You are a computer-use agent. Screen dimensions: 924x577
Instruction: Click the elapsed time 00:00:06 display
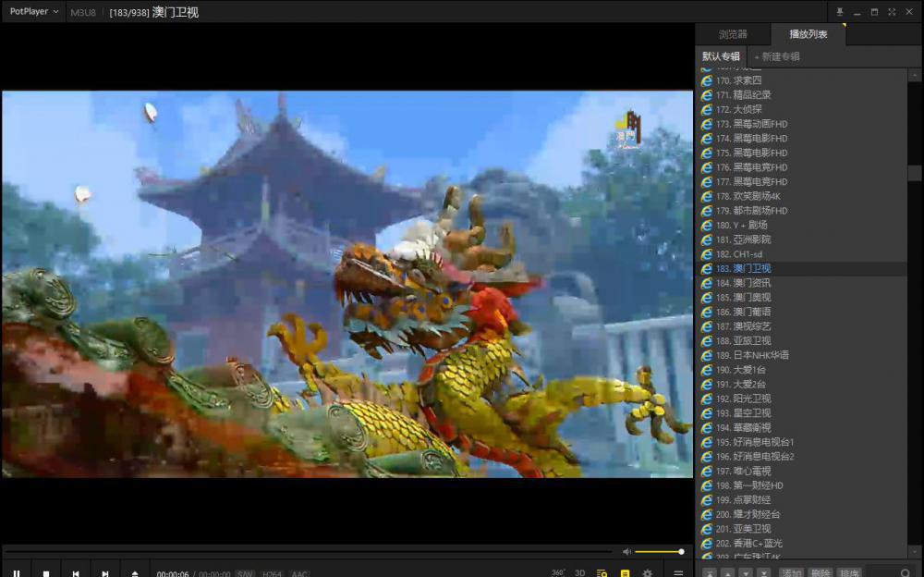pyautogui.click(x=173, y=573)
